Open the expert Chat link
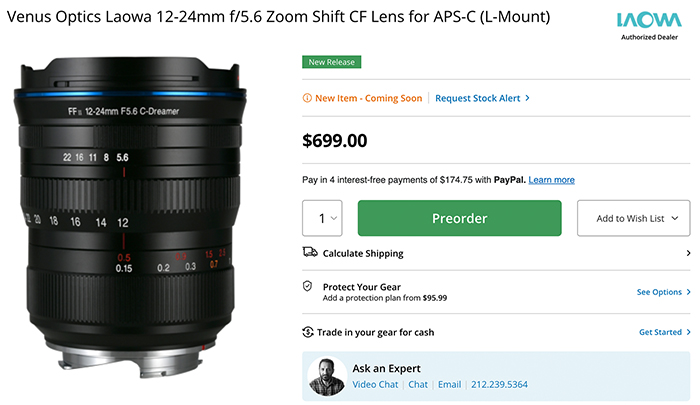The height and width of the screenshot is (405, 700). click(x=418, y=384)
